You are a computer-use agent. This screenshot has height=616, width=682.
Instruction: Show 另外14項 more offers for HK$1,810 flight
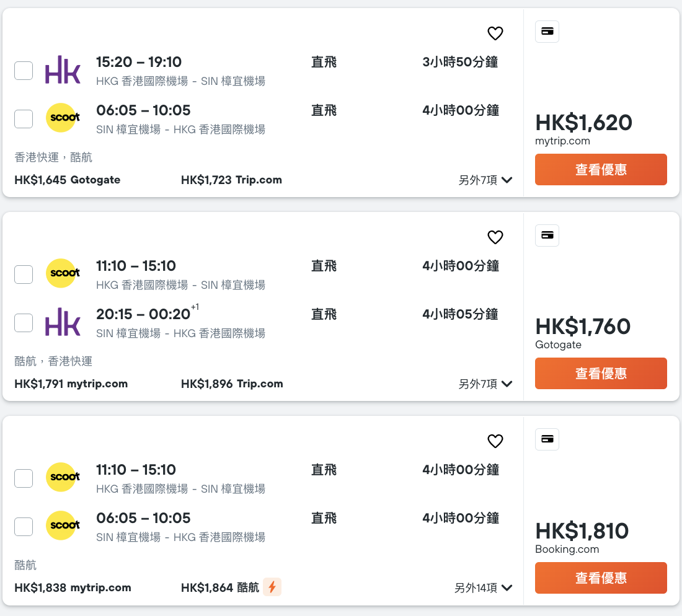pyautogui.click(x=483, y=588)
